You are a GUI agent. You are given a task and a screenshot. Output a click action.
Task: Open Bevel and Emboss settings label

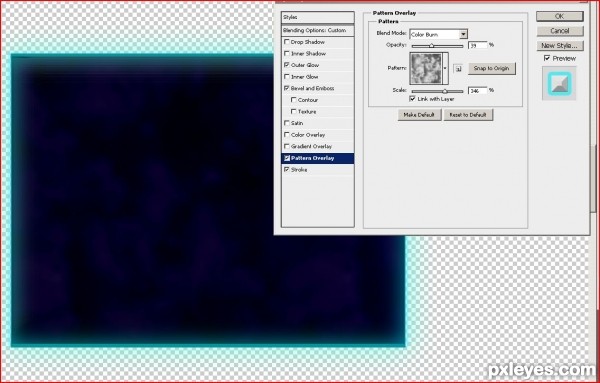pyautogui.click(x=312, y=88)
